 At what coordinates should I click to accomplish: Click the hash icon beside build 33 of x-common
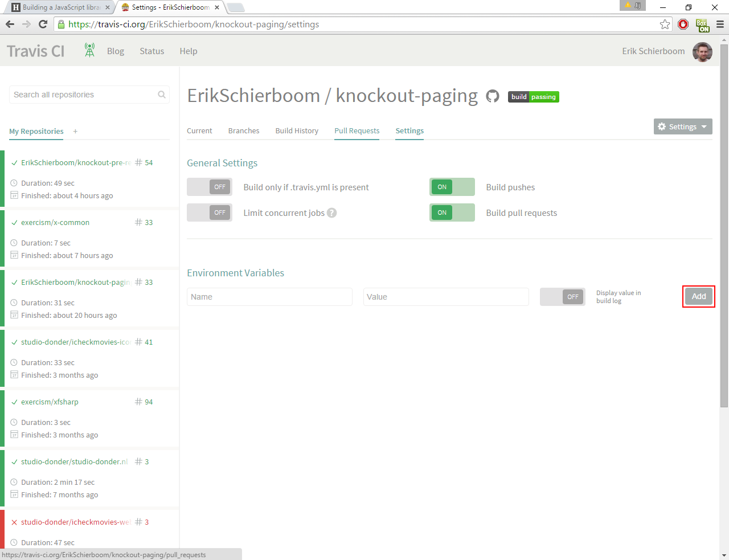pyautogui.click(x=138, y=223)
